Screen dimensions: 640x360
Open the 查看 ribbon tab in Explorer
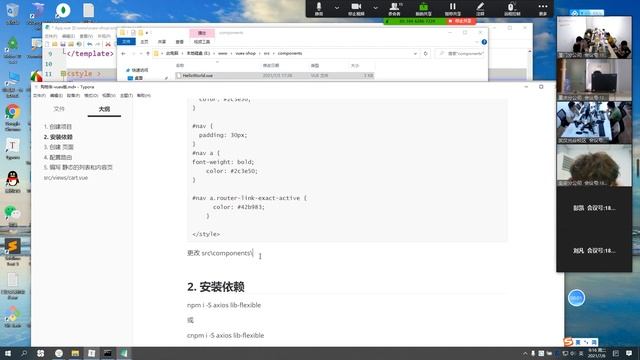(x=180, y=42)
